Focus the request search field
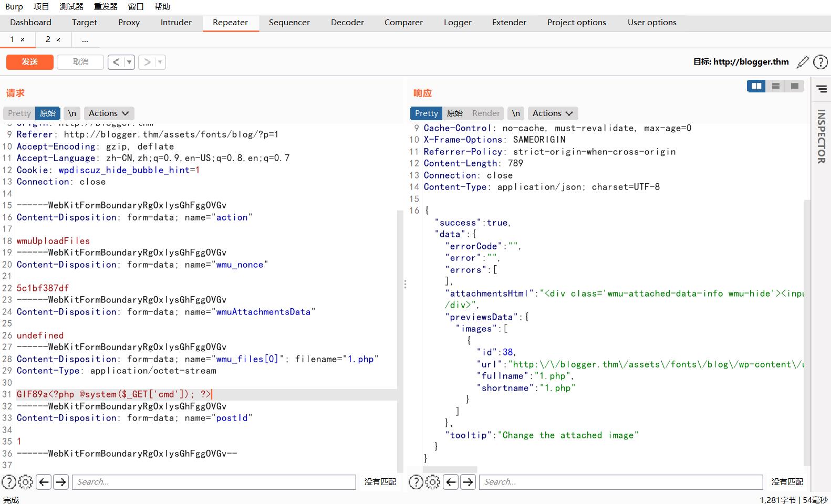This screenshot has width=831, height=504. pos(214,482)
